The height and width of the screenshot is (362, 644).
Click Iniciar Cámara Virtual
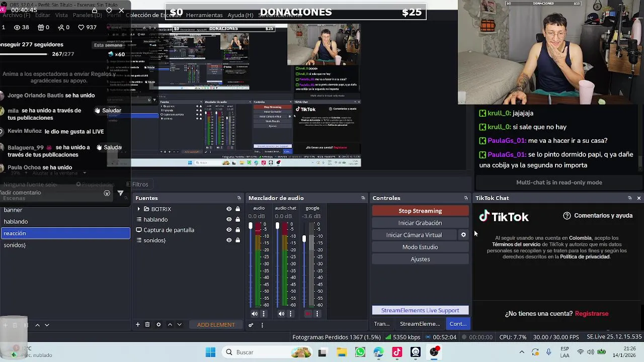click(x=414, y=235)
